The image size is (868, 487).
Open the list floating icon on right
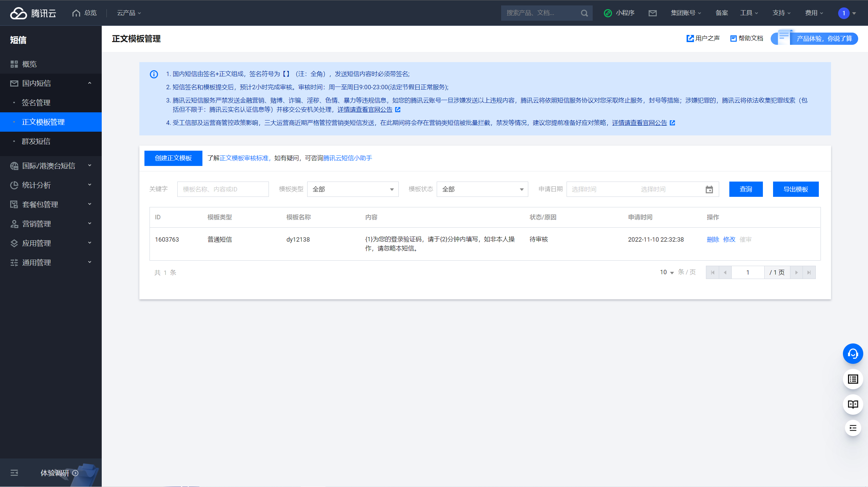[x=853, y=379]
